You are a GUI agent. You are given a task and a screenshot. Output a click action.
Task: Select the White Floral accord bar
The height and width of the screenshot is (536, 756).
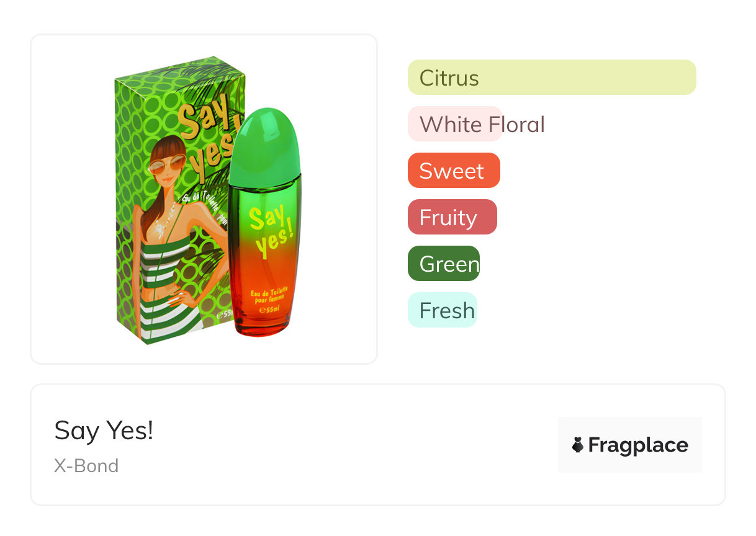pos(482,124)
